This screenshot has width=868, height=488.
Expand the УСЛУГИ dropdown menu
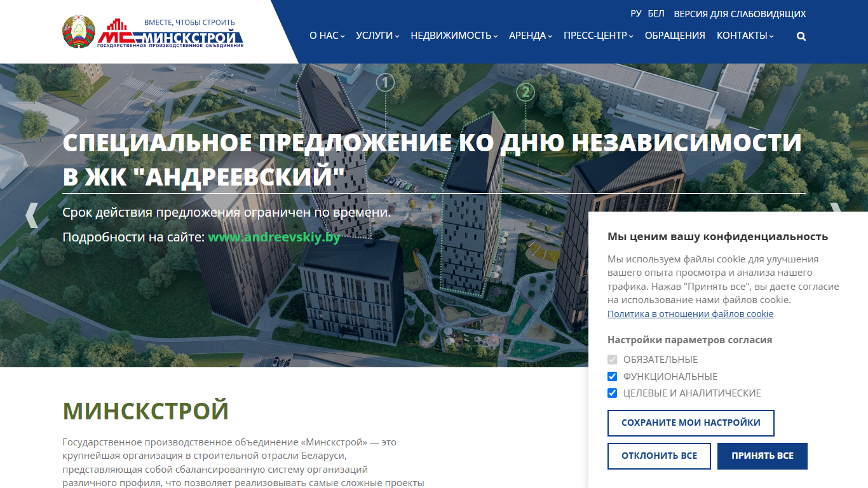pyautogui.click(x=377, y=36)
